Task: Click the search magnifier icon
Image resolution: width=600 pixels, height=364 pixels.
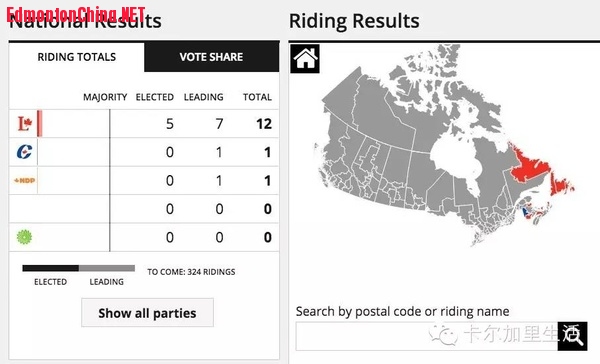Action: (572, 336)
